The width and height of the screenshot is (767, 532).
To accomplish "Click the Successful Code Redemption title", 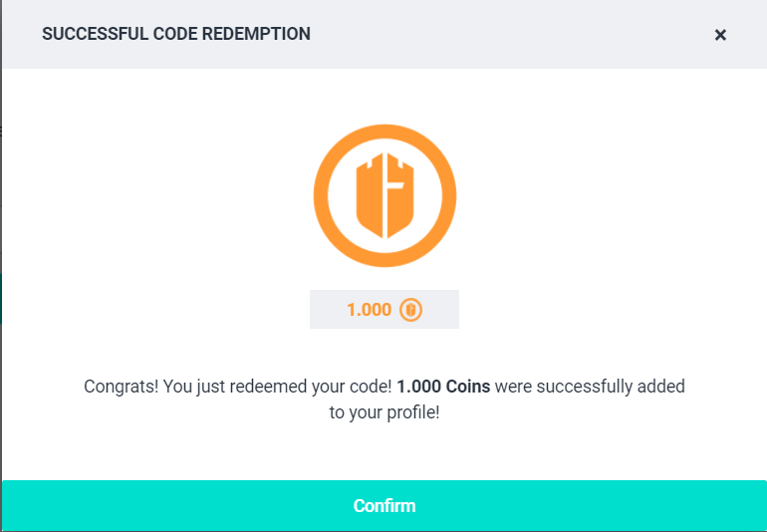I will pyautogui.click(x=176, y=34).
